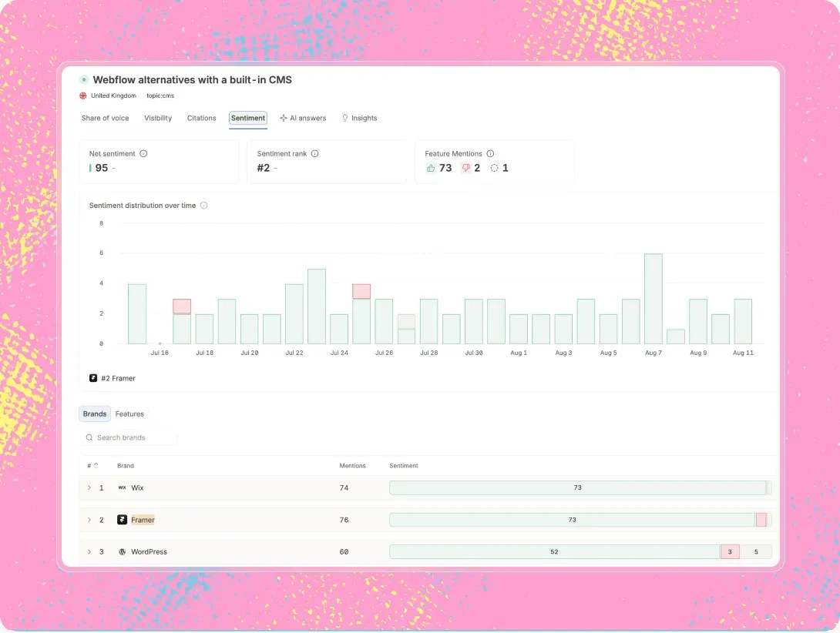Image resolution: width=840 pixels, height=633 pixels.
Task: Click the #2 Framer legend label
Action: [x=119, y=378]
